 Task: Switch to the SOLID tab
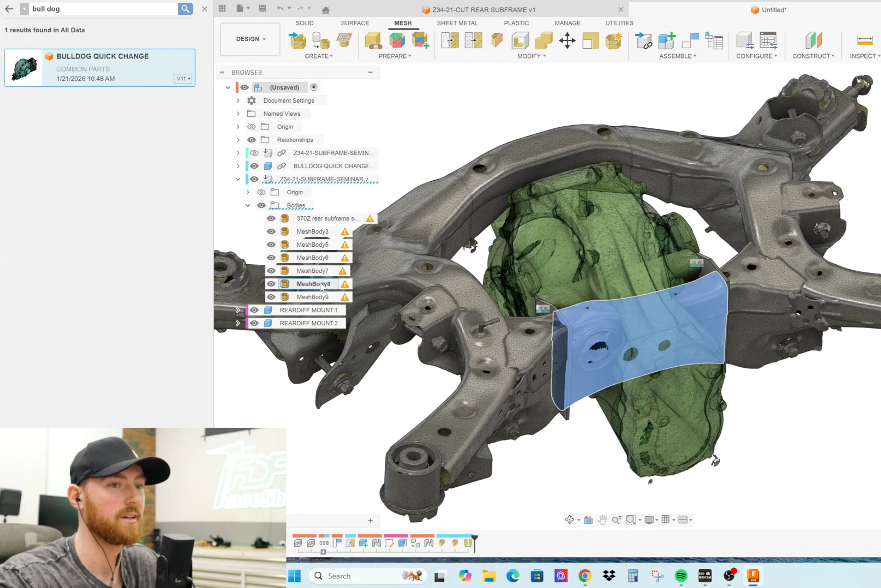(304, 23)
